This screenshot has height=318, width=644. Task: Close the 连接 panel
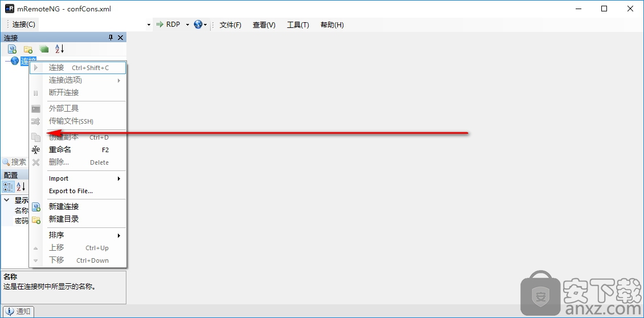[x=120, y=38]
